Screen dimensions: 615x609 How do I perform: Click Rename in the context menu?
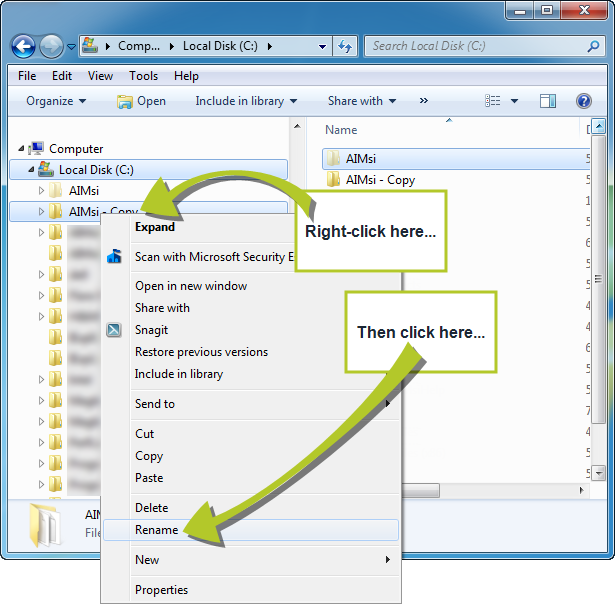[x=157, y=530]
